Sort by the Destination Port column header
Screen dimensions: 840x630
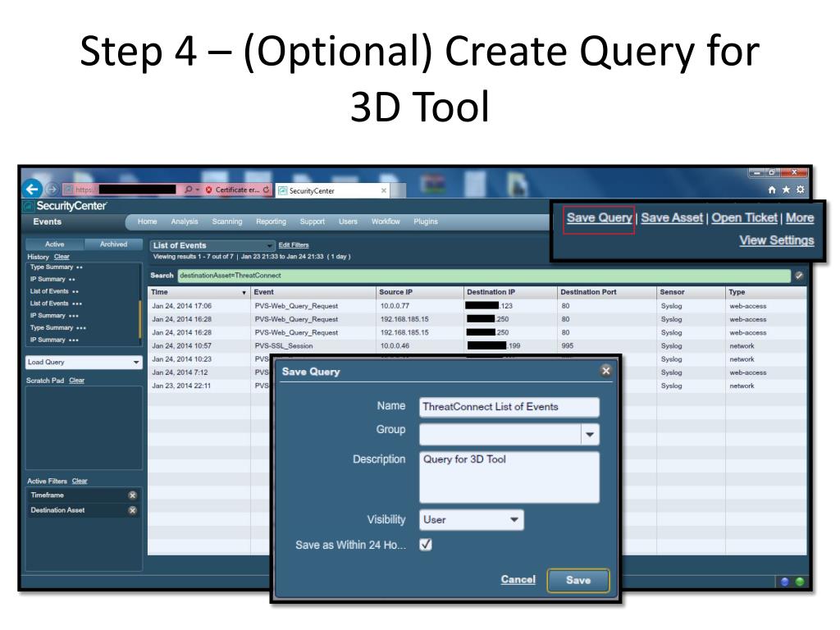[x=607, y=293]
